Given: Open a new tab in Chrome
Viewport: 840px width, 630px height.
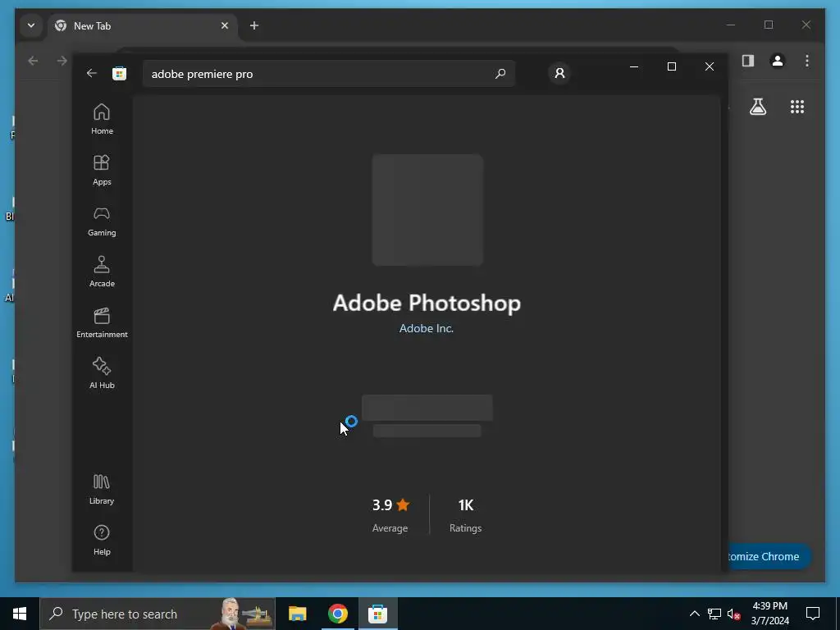Looking at the screenshot, I should coord(254,25).
